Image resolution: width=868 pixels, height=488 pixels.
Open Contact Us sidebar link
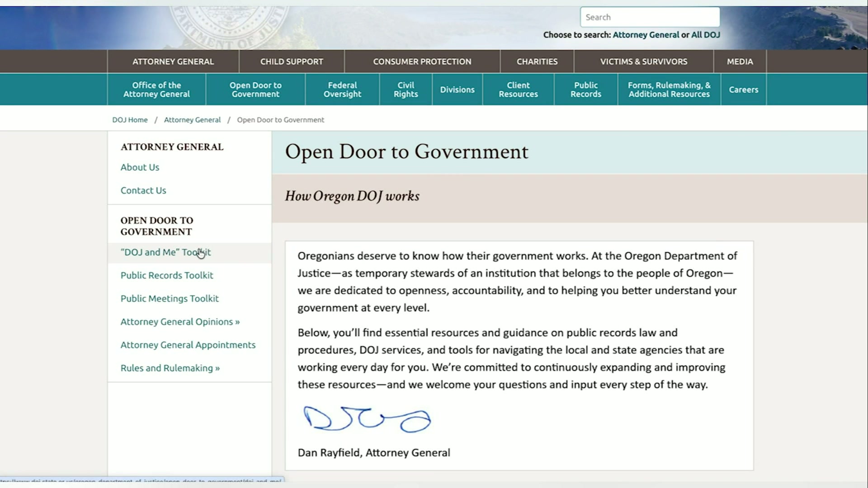[143, 191]
